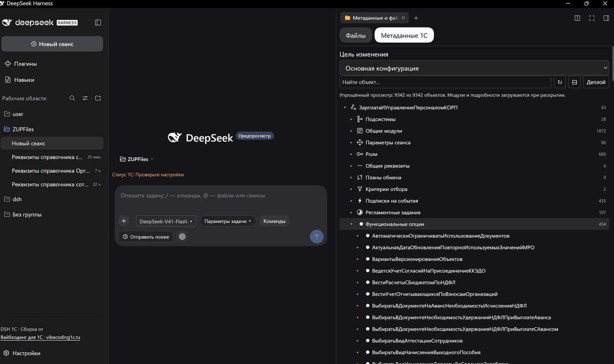Split the panel with the layout icon
Image resolution: width=614 pixels, height=364 pixels.
577,18
